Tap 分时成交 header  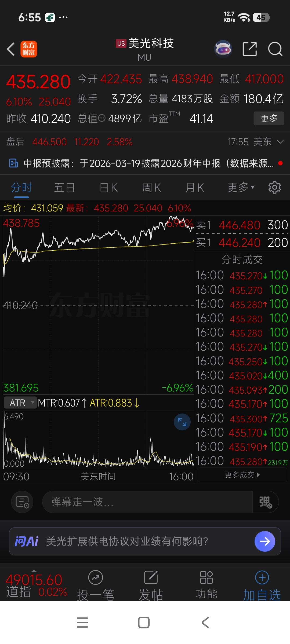[x=242, y=259]
